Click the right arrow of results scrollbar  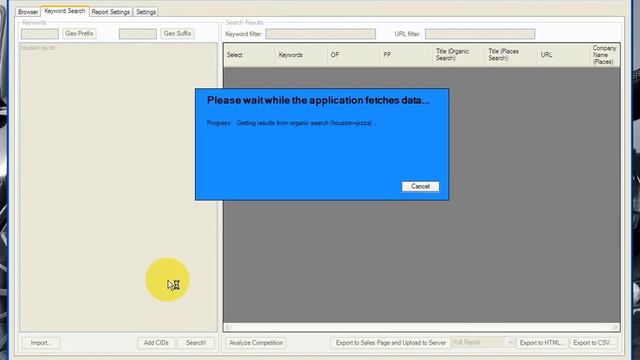[616, 327]
